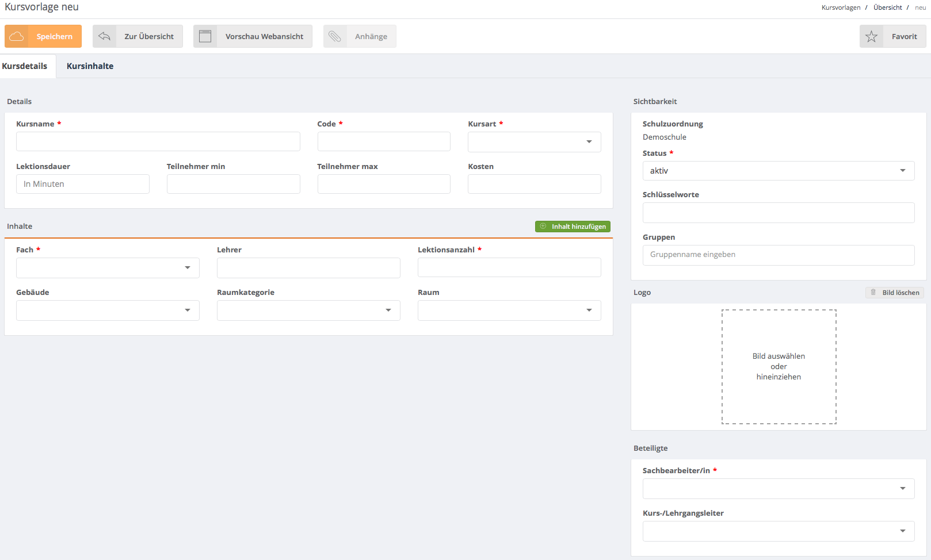931x560 pixels.
Task: Click the Lektionsanzahl input field
Action: (509, 268)
